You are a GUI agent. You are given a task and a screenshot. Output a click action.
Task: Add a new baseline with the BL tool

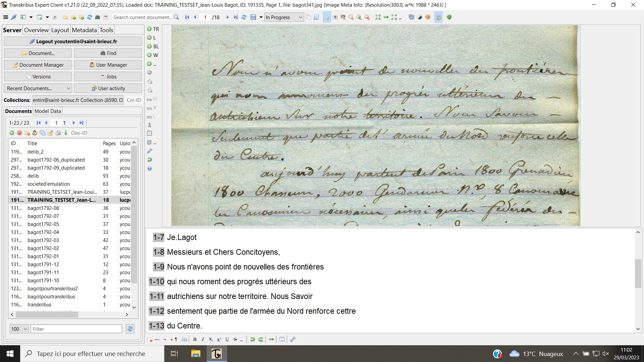(x=153, y=46)
